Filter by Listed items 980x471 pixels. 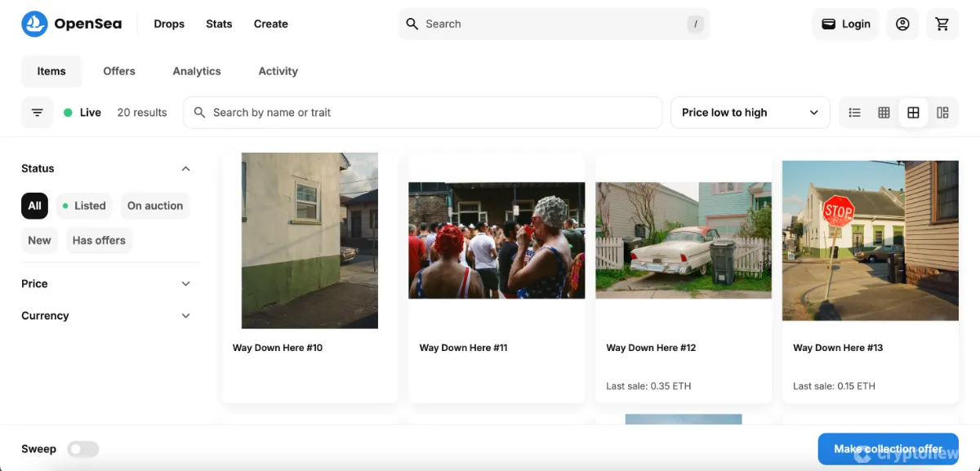83,206
